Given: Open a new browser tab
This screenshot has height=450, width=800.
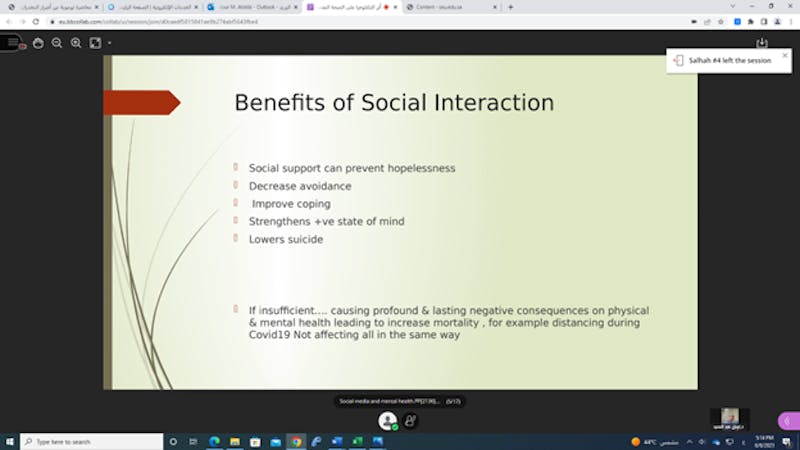Looking at the screenshot, I should pyautogui.click(x=511, y=7).
